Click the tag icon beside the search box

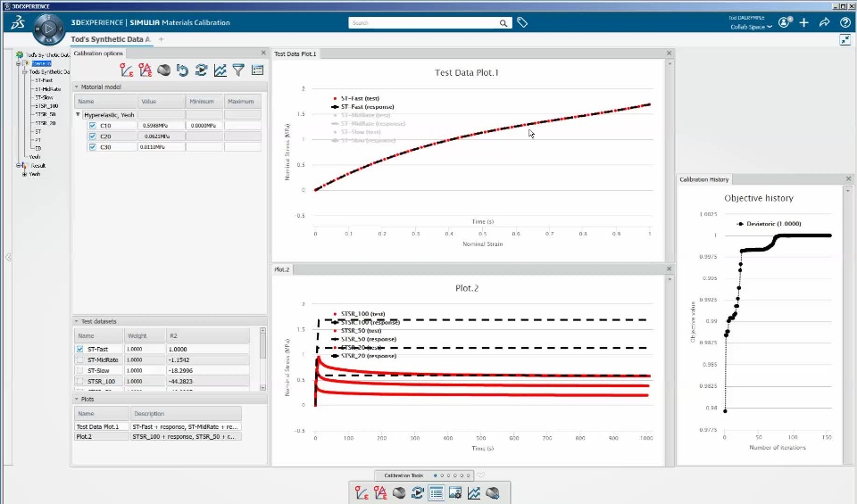[522, 22]
